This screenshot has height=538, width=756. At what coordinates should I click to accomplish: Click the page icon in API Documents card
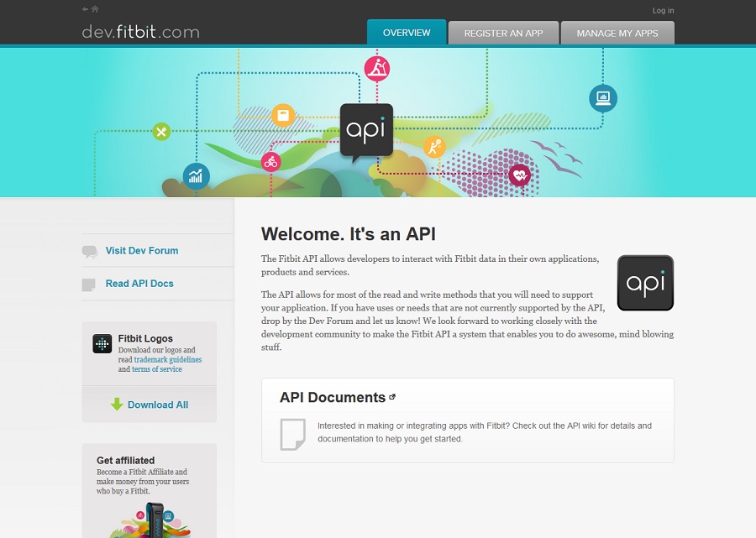click(292, 433)
